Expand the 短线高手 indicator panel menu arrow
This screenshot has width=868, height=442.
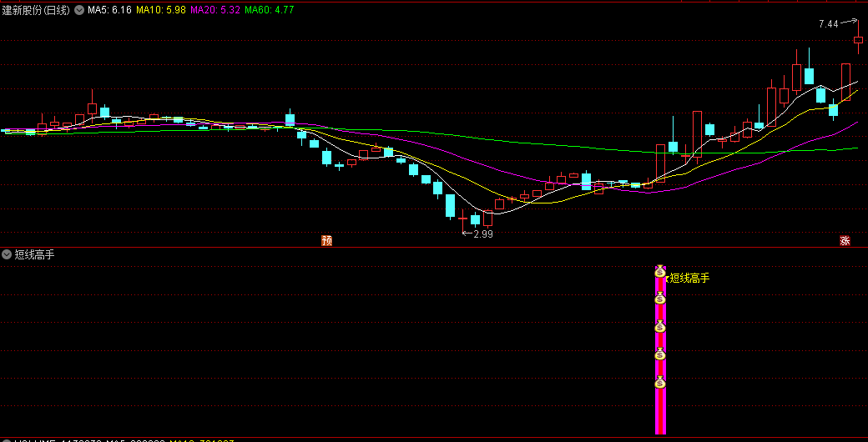point(7,254)
